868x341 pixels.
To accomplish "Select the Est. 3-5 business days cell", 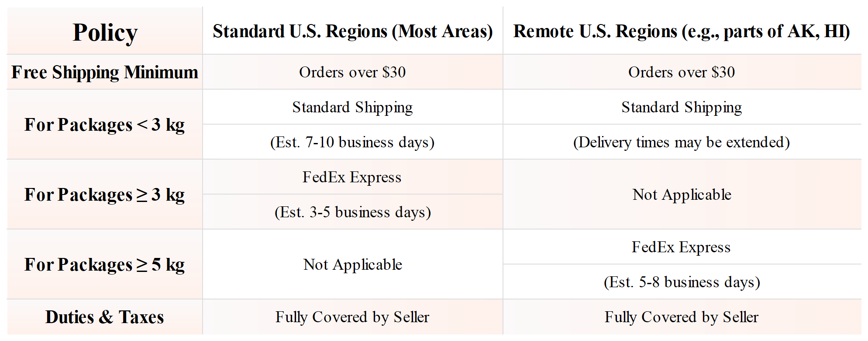I will point(352,212).
